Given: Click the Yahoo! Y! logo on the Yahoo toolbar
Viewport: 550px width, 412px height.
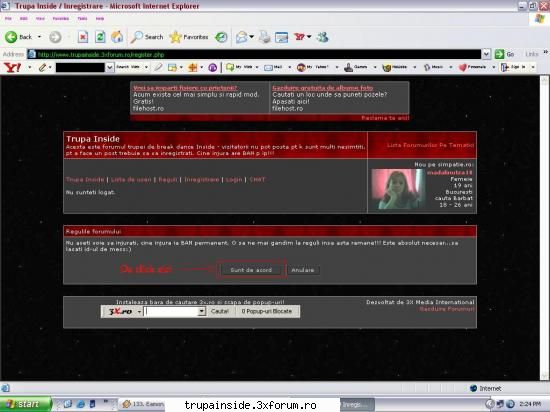Looking at the screenshot, I should coord(12,67).
